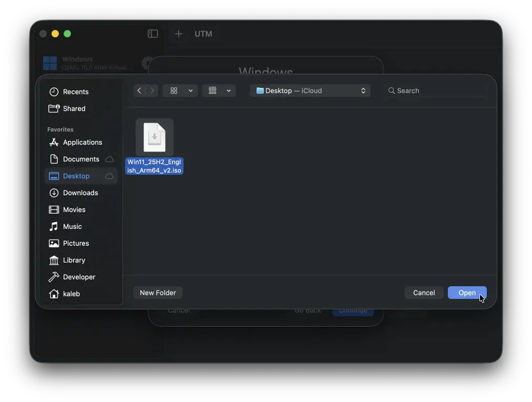The width and height of the screenshot is (532, 402).
Task: Click the Documents page icon
Action: 54,159
